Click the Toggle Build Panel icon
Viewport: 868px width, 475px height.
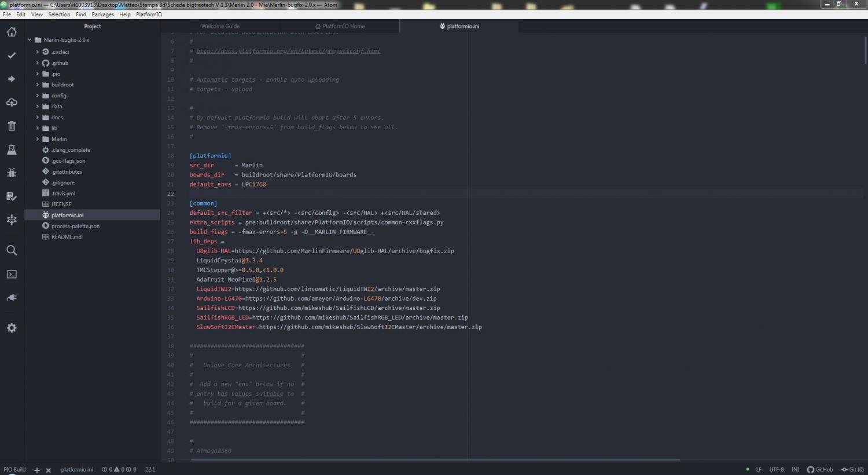[12, 220]
